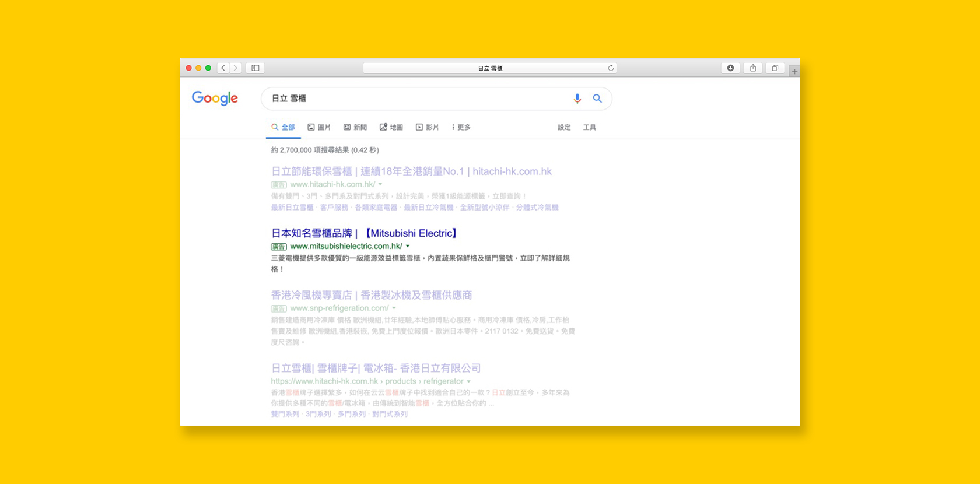This screenshot has width=980, height=484.
Task: Show the Safari sidebar
Action: (x=256, y=68)
